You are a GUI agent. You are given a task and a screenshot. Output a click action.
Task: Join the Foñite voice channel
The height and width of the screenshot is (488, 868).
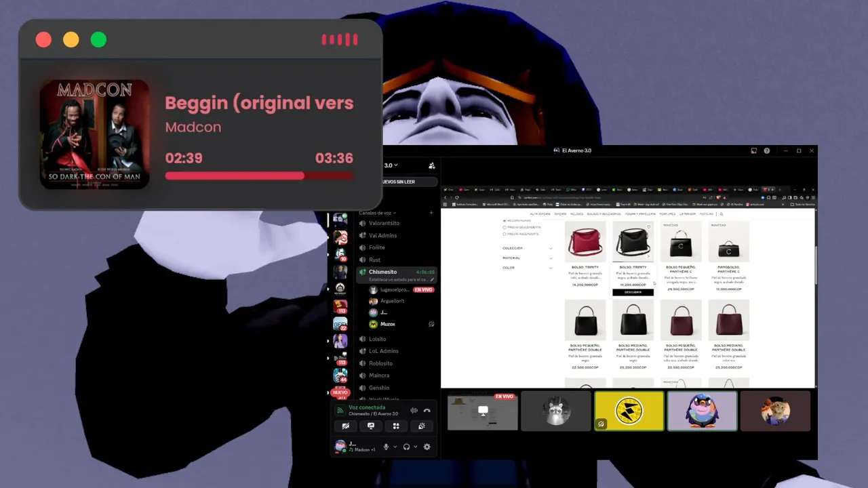click(396, 247)
